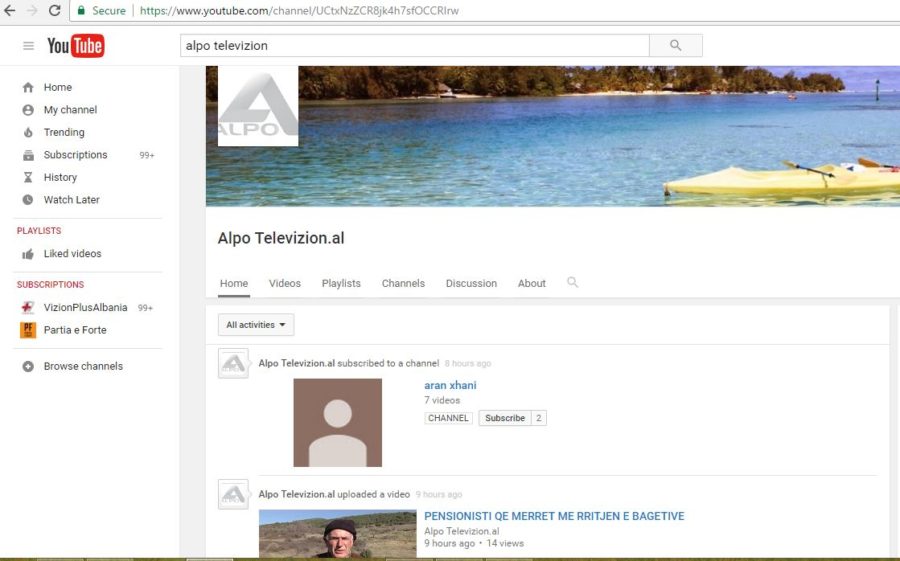Open Watch Later in the sidebar

pos(71,200)
